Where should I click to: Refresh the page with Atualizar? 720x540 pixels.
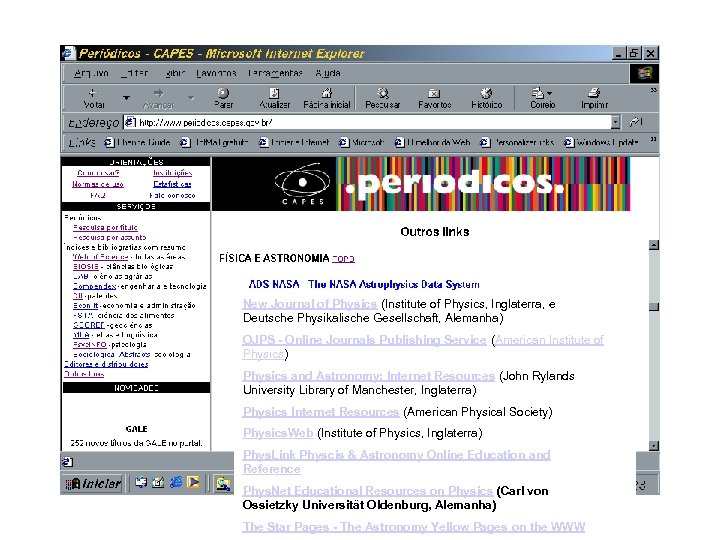275,99
